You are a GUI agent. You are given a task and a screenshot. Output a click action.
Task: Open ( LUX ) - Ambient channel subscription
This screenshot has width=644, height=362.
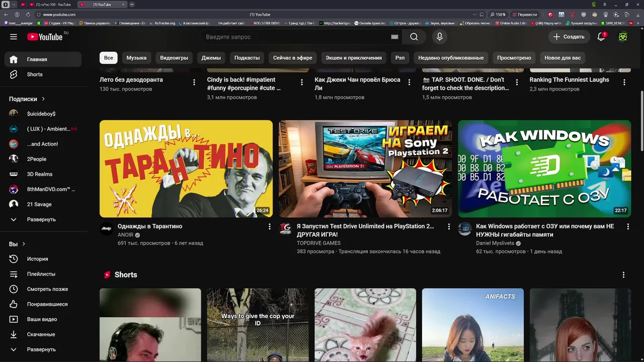pos(43,129)
